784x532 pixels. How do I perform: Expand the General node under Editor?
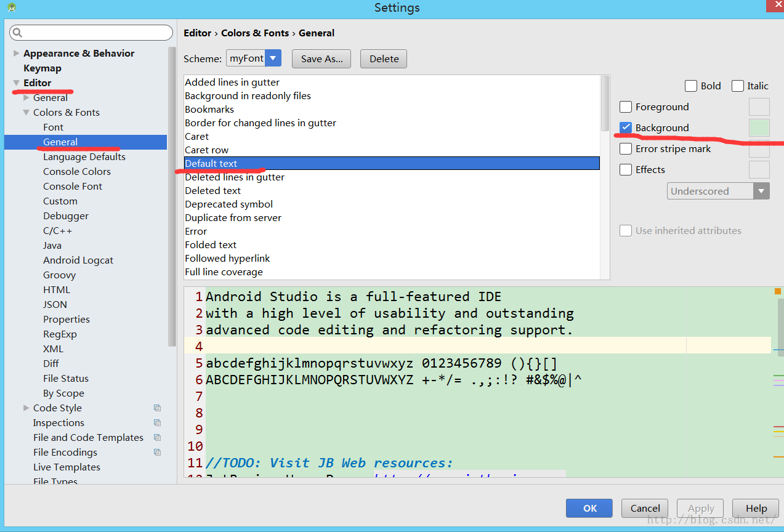click(x=26, y=98)
